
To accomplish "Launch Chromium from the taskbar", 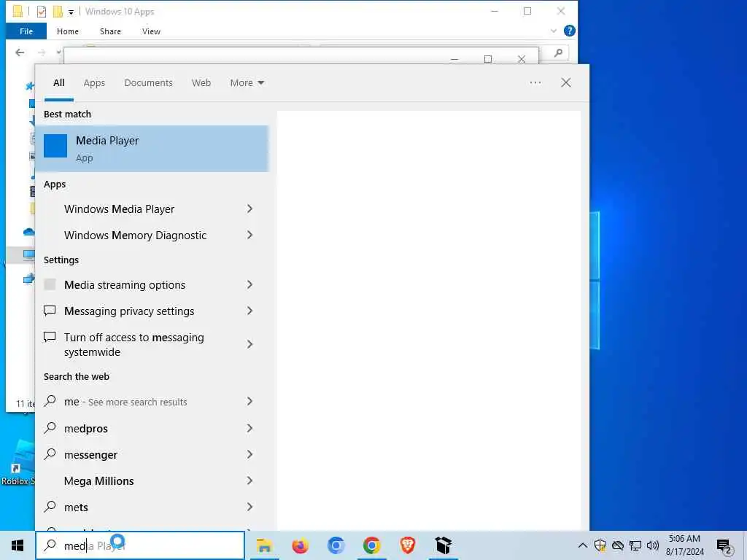I will pyautogui.click(x=336, y=545).
